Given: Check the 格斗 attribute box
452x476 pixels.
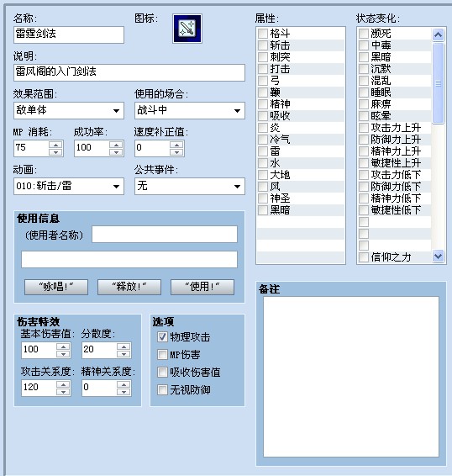Looking at the screenshot, I should click(263, 34).
